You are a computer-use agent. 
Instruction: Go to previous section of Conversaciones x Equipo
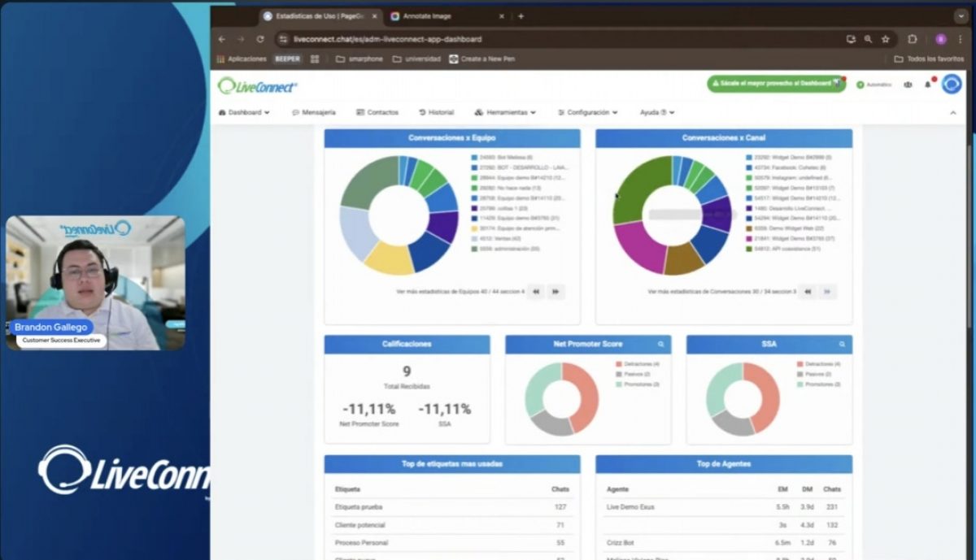click(x=536, y=291)
